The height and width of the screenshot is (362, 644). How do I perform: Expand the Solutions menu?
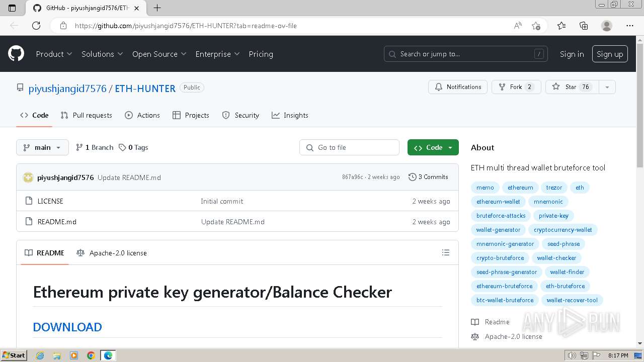tap(102, 54)
